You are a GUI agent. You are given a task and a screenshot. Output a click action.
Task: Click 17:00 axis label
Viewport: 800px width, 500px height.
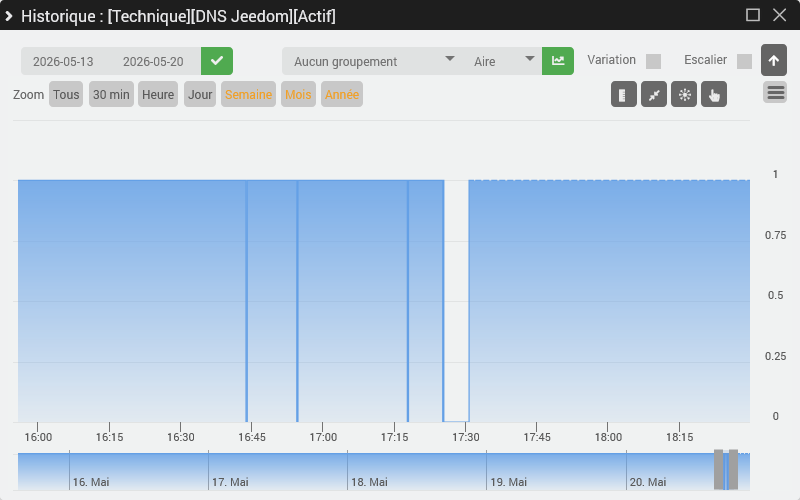(323, 437)
